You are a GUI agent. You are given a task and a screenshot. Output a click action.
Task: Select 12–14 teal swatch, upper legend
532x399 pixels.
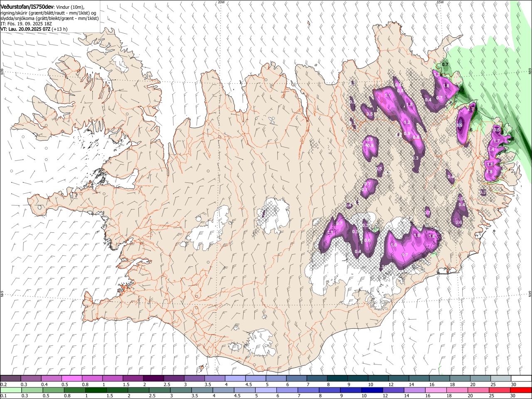[398, 379]
